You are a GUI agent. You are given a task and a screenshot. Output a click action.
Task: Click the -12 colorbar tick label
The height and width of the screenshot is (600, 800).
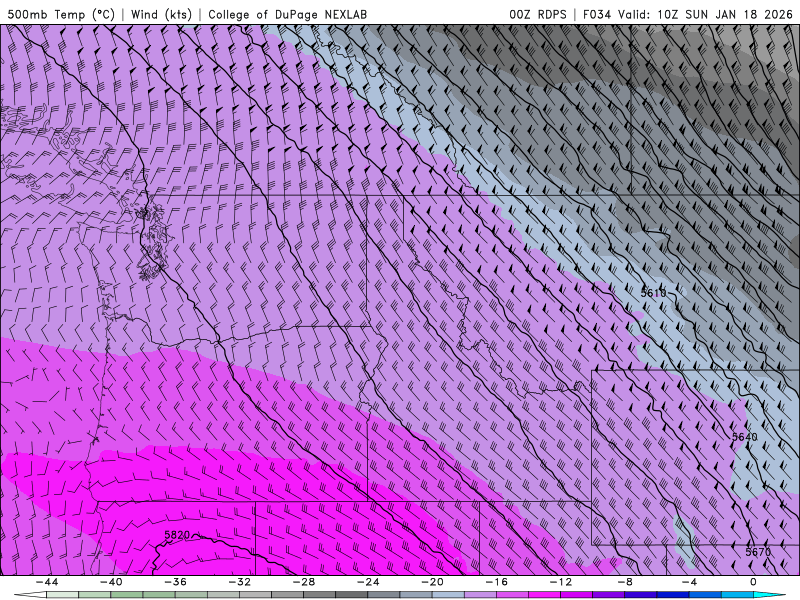[561, 582]
